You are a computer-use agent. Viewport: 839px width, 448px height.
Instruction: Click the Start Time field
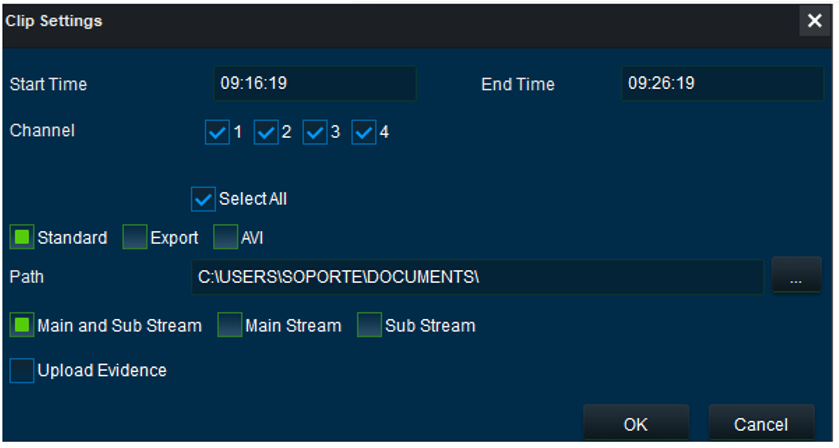[x=314, y=84]
